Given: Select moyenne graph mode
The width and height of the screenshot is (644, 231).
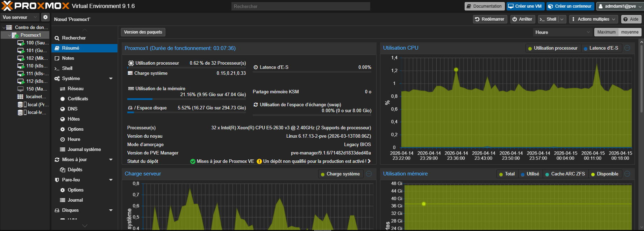Looking at the screenshot, I should tap(630, 32).
